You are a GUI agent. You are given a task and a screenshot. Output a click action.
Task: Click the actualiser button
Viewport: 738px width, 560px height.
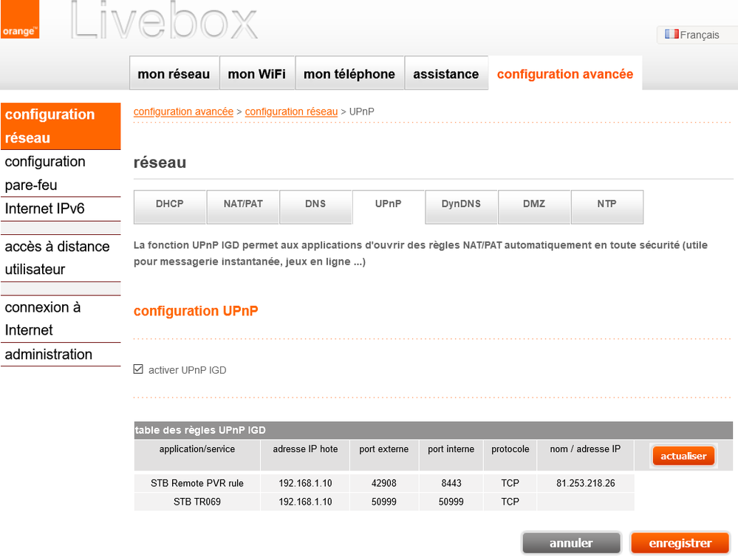683,456
